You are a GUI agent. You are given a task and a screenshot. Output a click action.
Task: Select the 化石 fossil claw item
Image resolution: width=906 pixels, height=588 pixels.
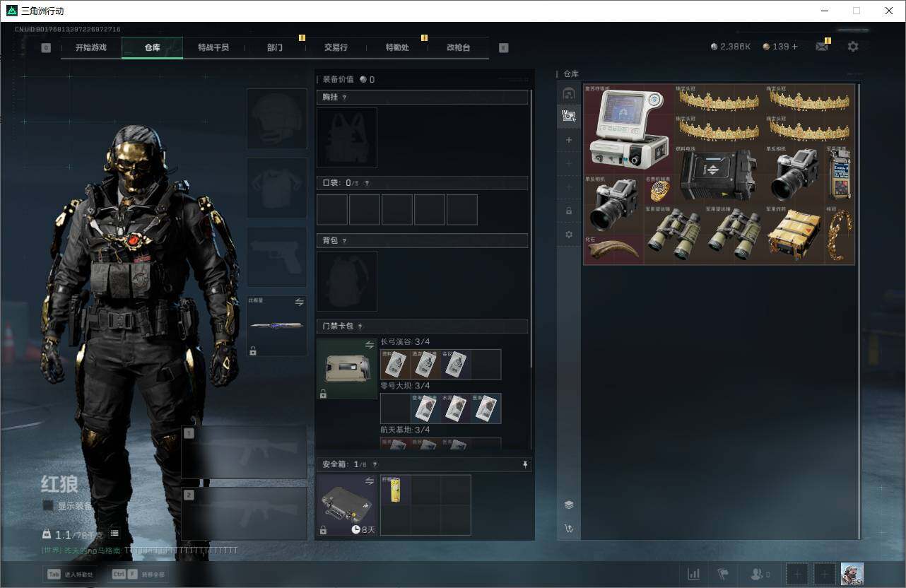[614, 250]
